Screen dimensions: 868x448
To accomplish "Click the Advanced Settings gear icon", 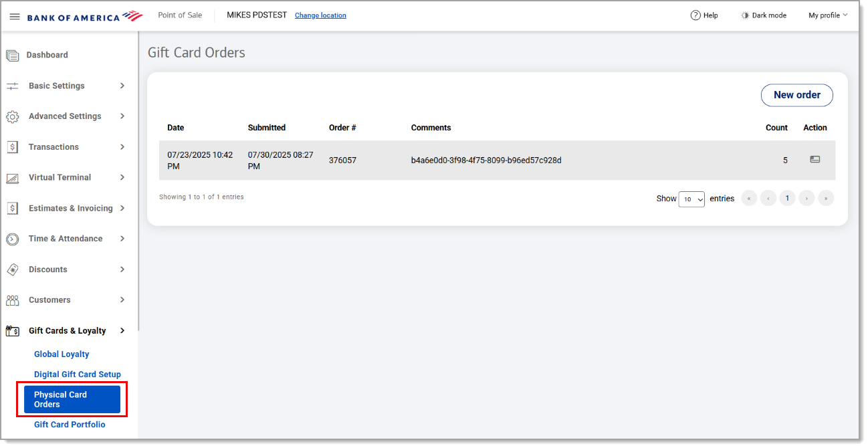I will click(x=12, y=117).
